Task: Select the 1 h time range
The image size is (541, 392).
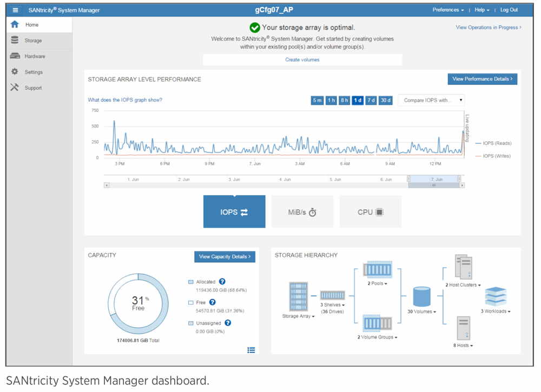Action: click(x=331, y=101)
